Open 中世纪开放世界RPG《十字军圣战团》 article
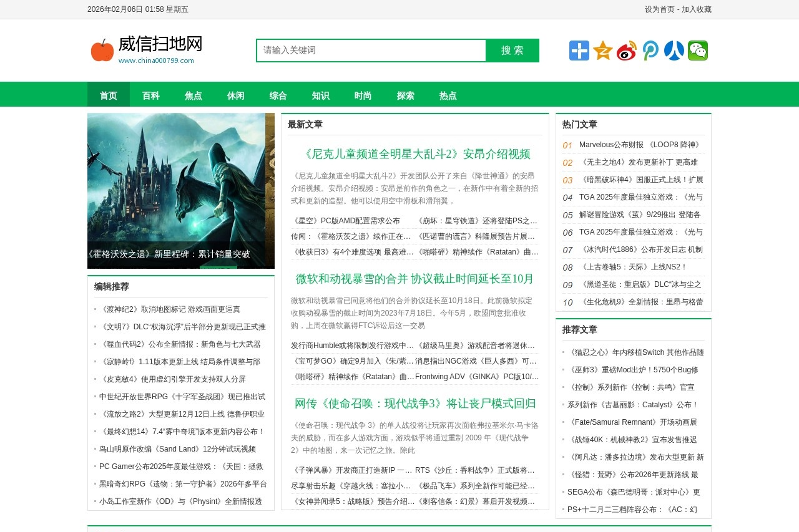This screenshot has width=799, height=532. (182, 397)
